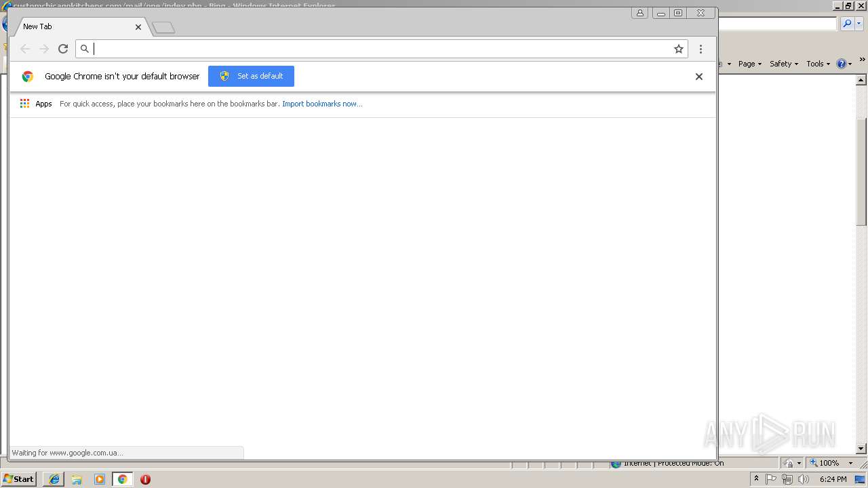Reload the page in Chrome
The width and height of the screenshot is (868, 488).
[63, 49]
